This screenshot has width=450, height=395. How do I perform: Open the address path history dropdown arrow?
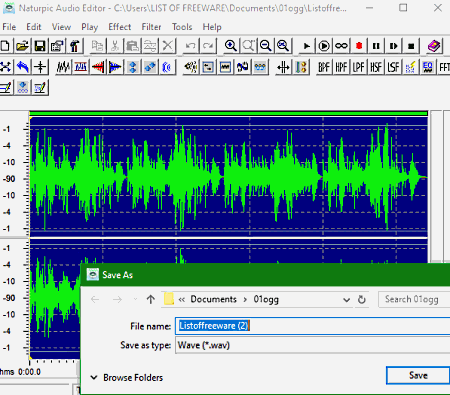point(346,300)
